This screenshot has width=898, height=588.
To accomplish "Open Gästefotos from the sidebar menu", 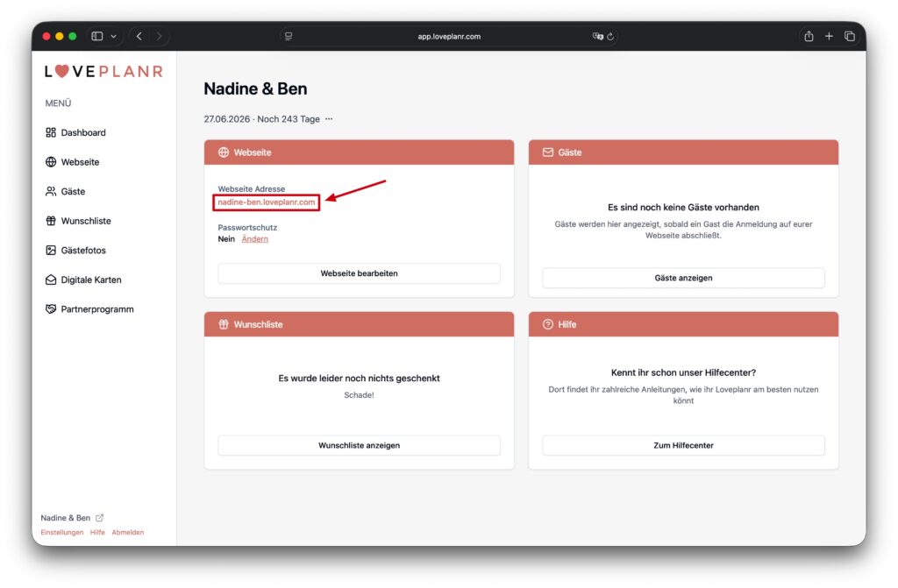I will 83,251.
